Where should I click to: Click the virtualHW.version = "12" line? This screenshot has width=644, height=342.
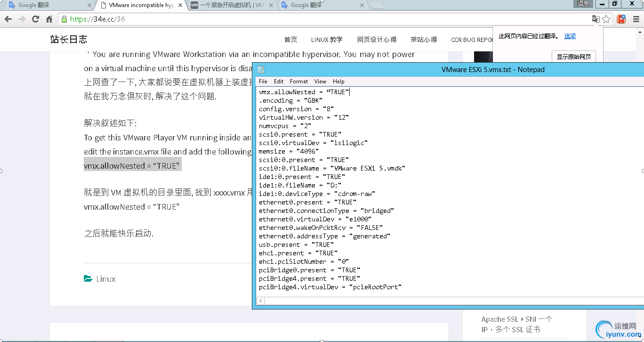tap(304, 117)
